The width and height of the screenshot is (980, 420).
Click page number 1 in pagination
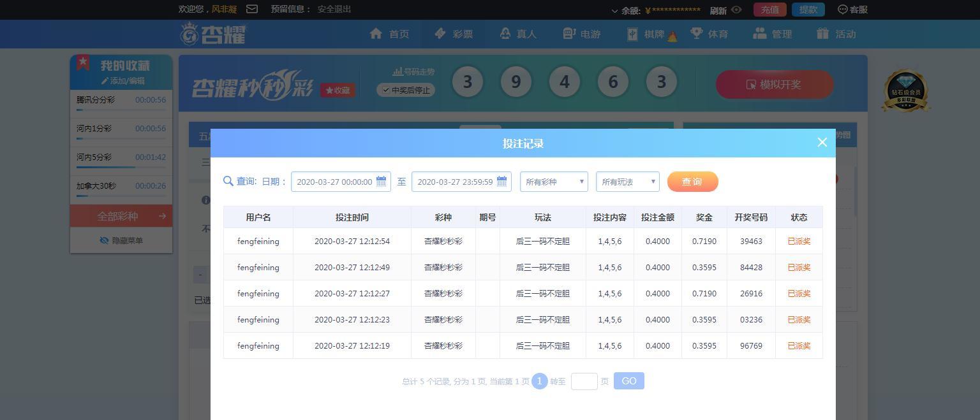coord(539,381)
